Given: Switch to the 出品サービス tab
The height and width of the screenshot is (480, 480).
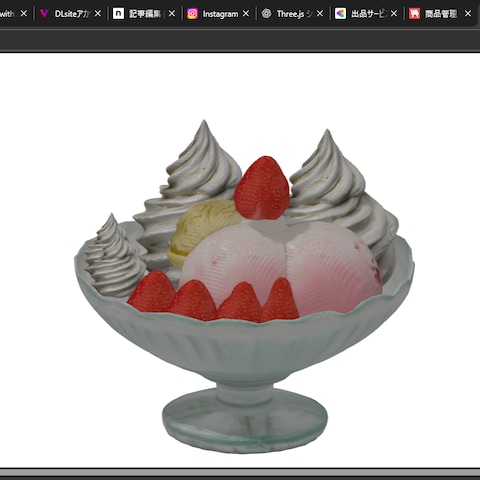Looking at the screenshot, I should point(367,14).
